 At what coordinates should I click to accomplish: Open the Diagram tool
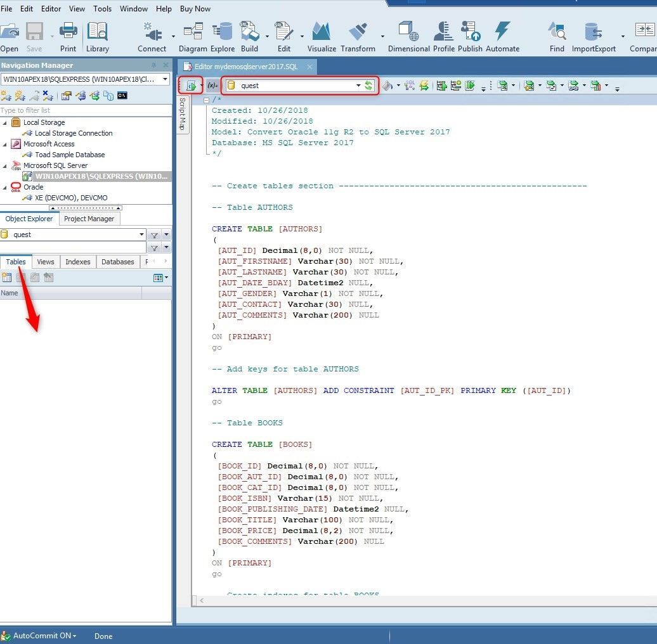[193, 37]
